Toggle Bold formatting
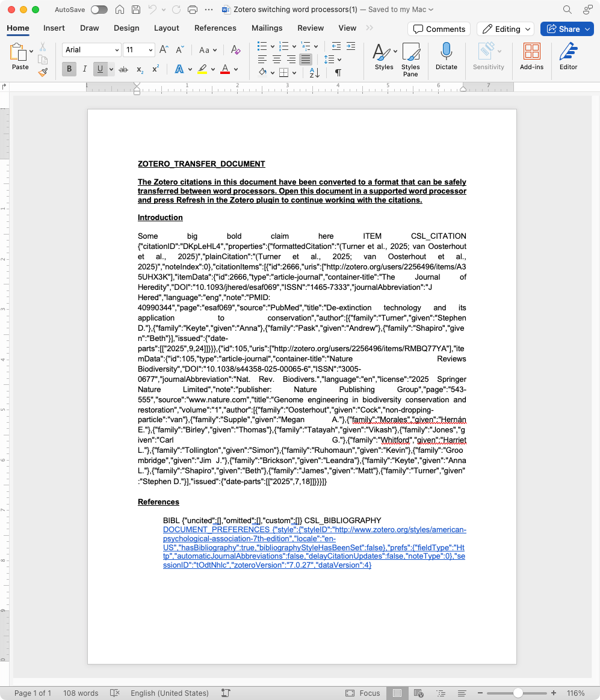This screenshot has height=700, width=600. pos(69,69)
